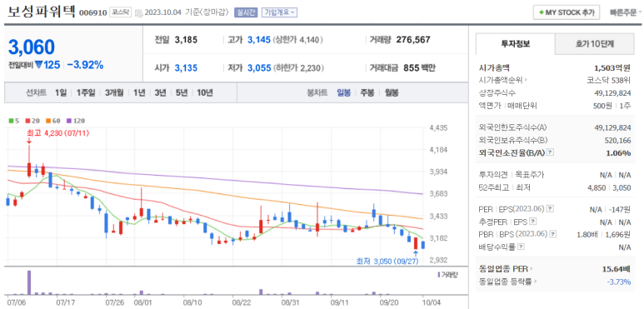Open the 동일업종 PER link
Viewport: 644px width, 309px height.
coord(505,269)
